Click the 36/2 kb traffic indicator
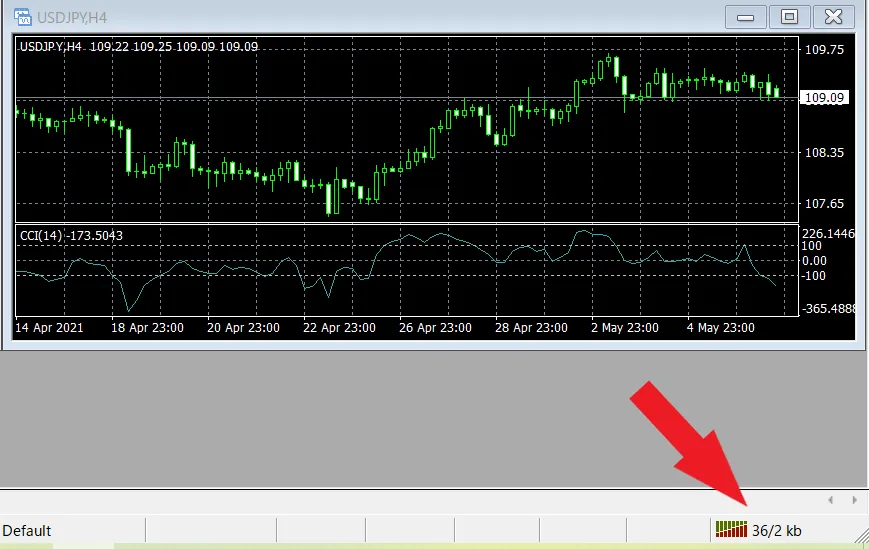Viewport: 869px width, 549px height. (777, 531)
